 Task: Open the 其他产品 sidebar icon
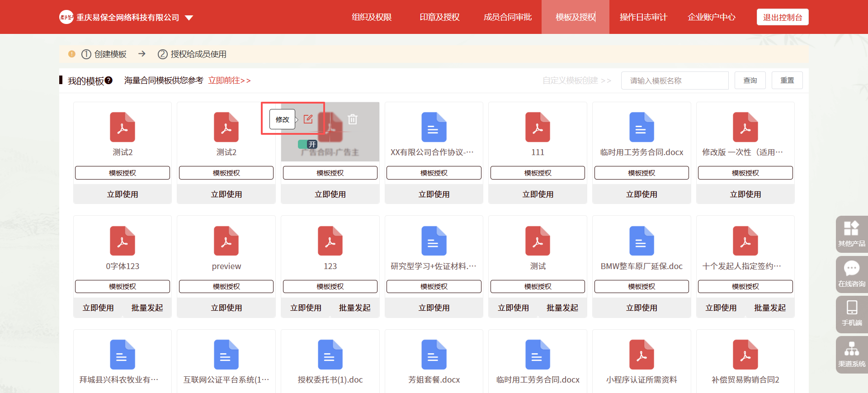[851, 233]
